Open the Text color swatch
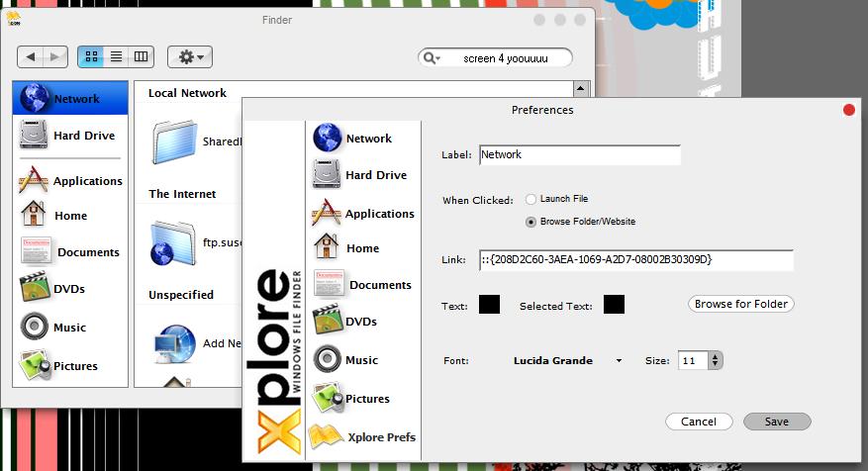The width and height of the screenshot is (868, 471). (489, 305)
